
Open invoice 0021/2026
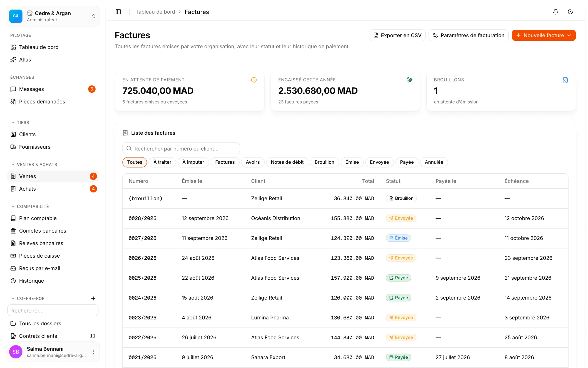coord(345,357)
